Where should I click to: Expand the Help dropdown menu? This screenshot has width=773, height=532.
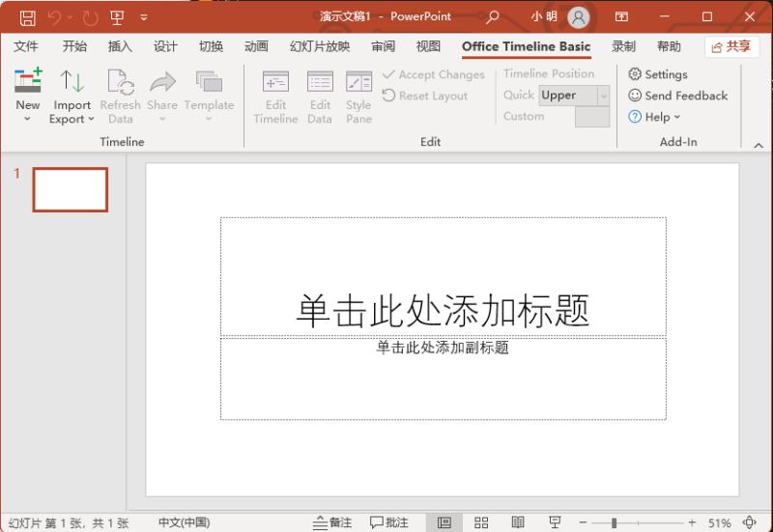[x=655, y=117]
